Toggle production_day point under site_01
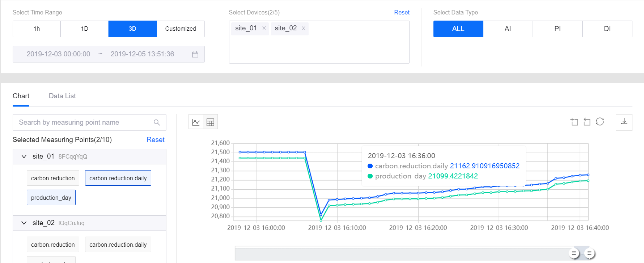 pos(51,198)
